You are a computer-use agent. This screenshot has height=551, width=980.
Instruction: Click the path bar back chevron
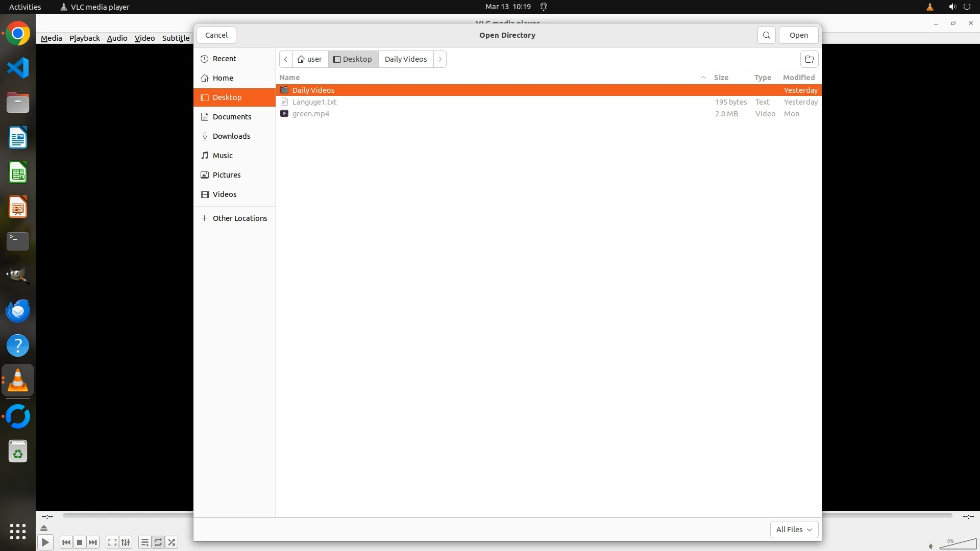pos(286,59)
